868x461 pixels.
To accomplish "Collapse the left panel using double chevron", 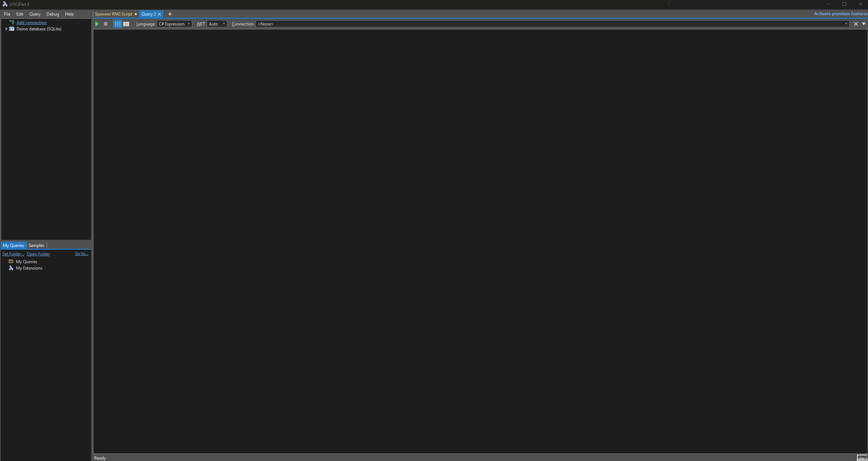I will click(89, 13).
